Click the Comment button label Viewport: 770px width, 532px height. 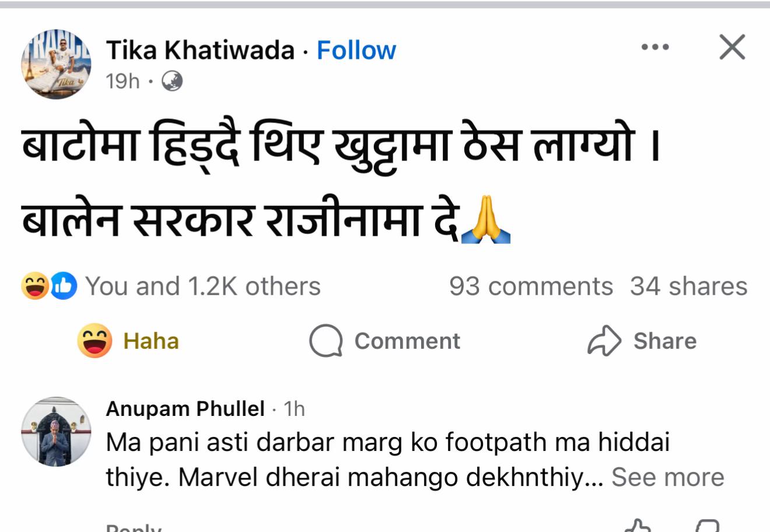[x=407, y=341]
